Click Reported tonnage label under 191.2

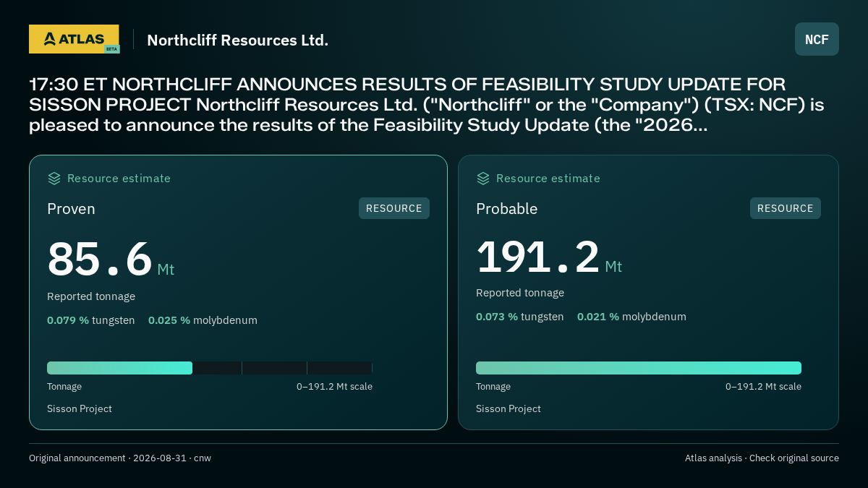coord(520,293)
